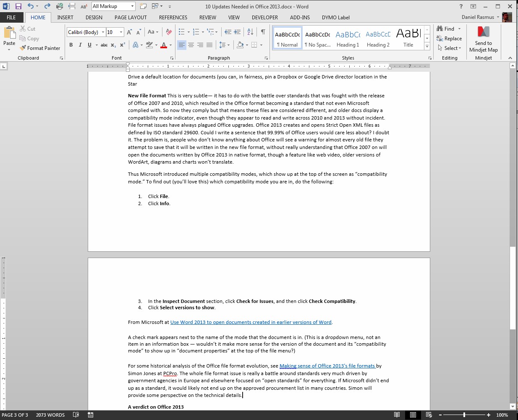Zoom out with the minus button
This screenshot has width=518, height=420.
click(440, 415)
